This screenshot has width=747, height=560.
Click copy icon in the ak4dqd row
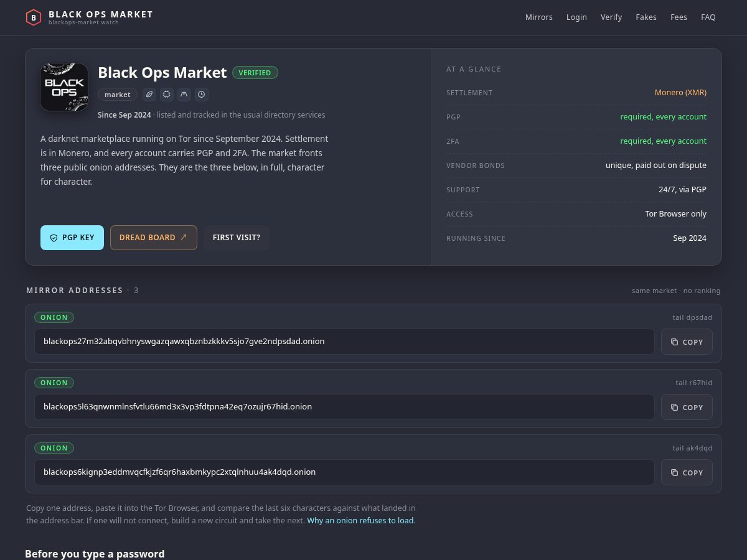pos(675,472)
